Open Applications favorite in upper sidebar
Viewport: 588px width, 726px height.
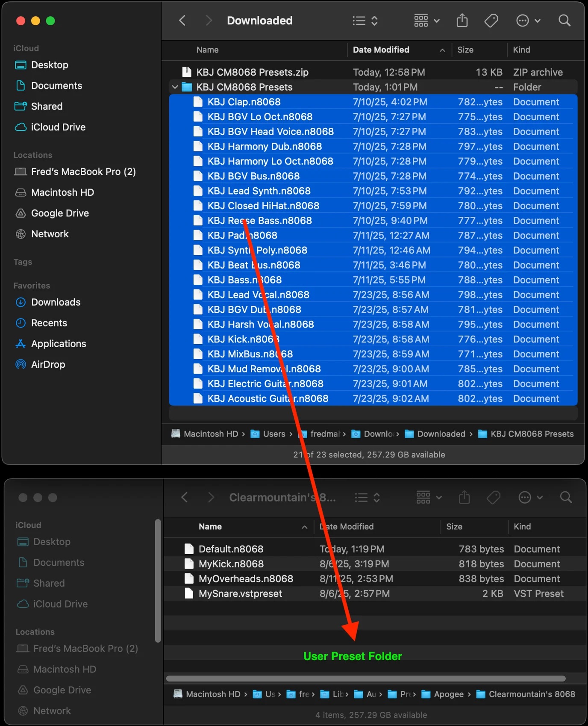(x=50, y=344)
